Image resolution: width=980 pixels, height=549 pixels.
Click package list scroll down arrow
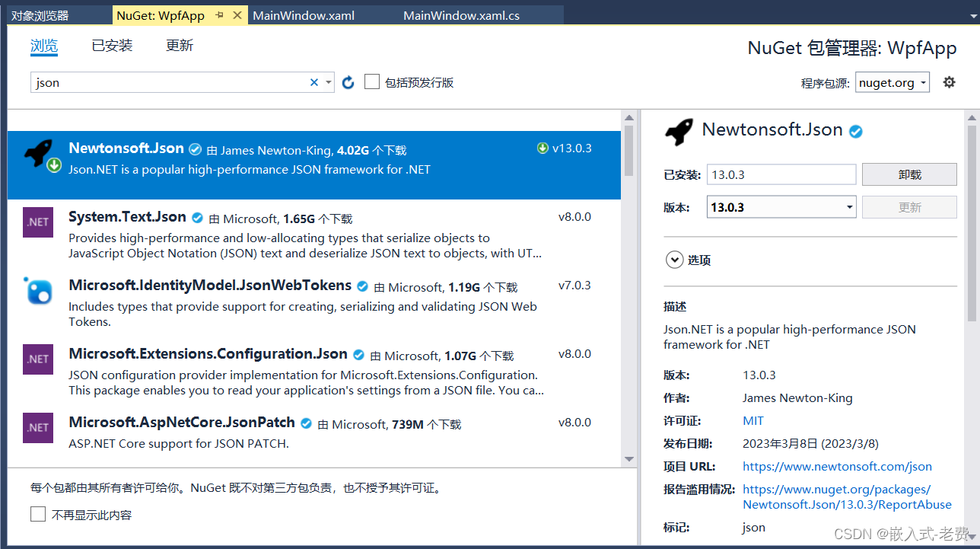[628, 459]
